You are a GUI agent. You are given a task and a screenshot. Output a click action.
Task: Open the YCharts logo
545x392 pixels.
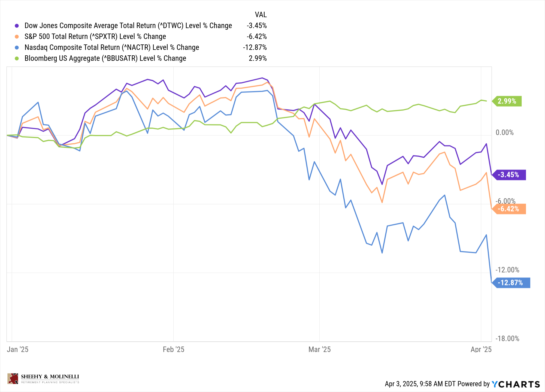(516, 384)
